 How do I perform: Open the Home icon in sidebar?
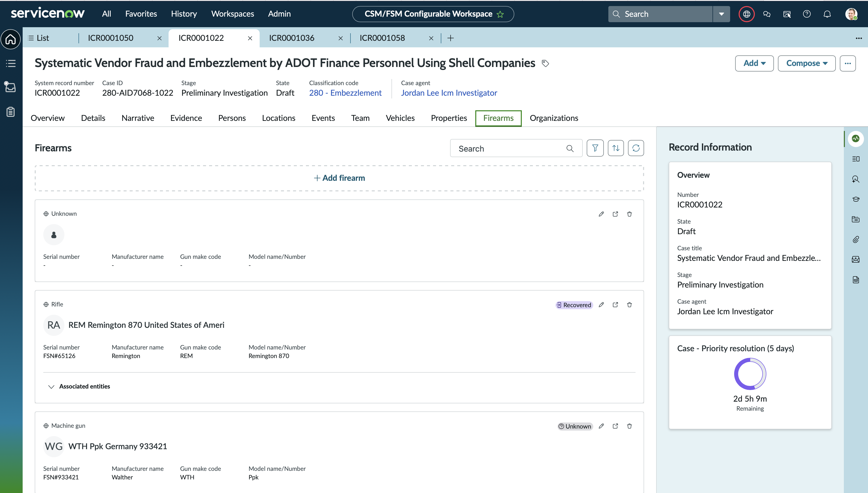coord(11,39)
